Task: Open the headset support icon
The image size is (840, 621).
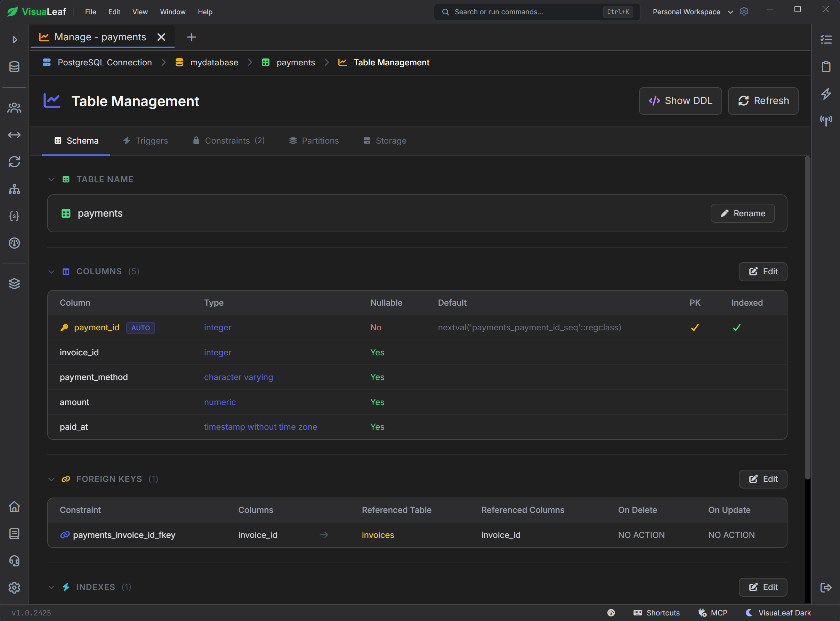Action: click(x=14, y=561)
